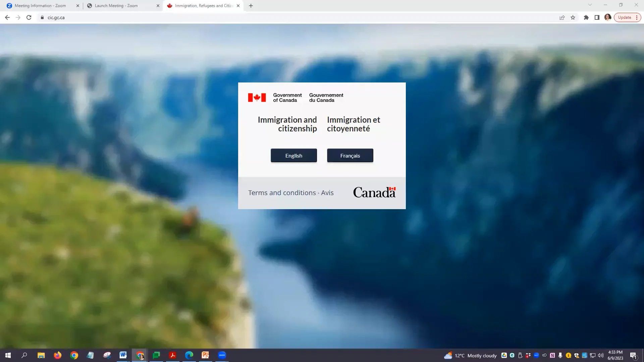Open Windows taskbar search
This screenshot has height=362, width=644.
[x=24, y=355]
